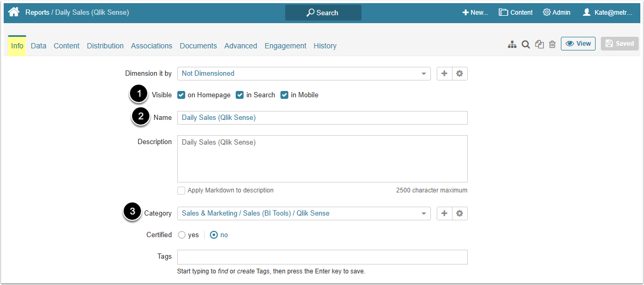644x285 pixels.
Task: Go to the home page icon
Action: pos(14,12)
